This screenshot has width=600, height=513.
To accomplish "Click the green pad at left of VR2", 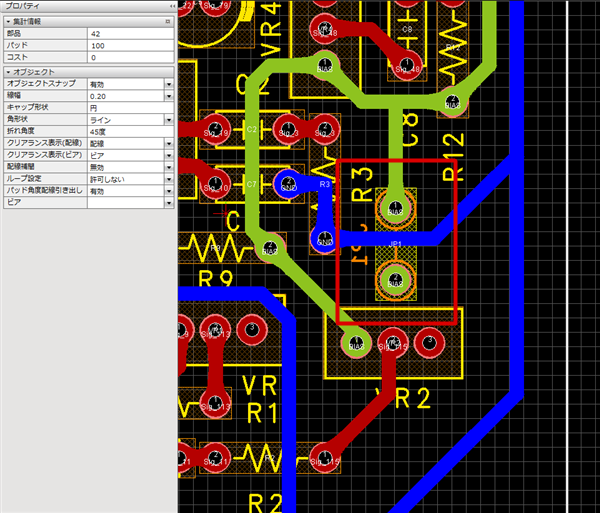I will click(354, 343).
